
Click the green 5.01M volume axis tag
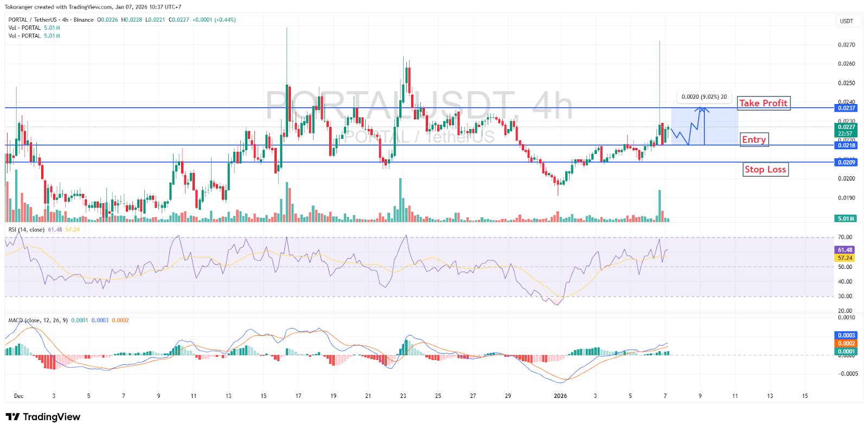(x=845, y=218)
